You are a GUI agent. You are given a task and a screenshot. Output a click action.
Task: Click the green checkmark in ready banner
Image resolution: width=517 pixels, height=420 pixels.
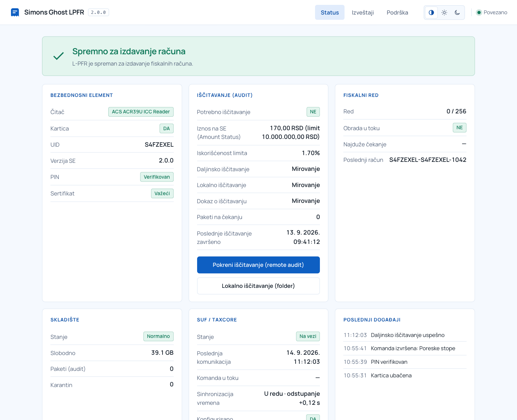58,56
